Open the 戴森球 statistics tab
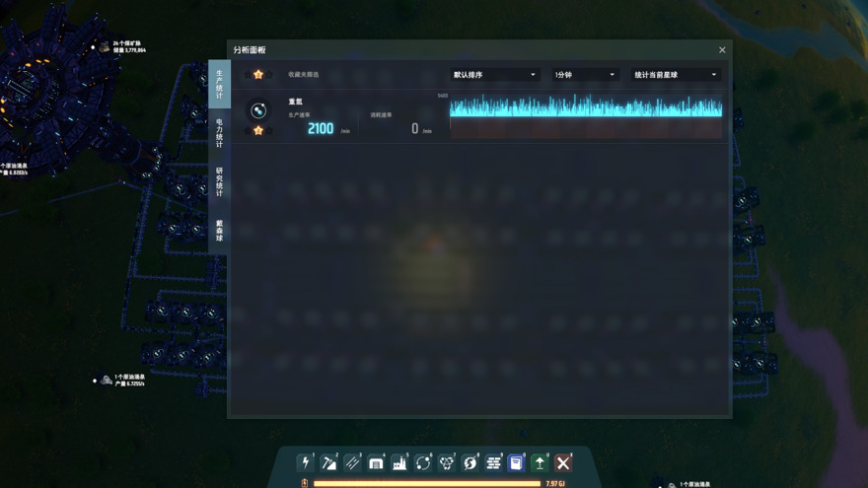The height and width of the screenshot is (488, 868). (219, 232)
